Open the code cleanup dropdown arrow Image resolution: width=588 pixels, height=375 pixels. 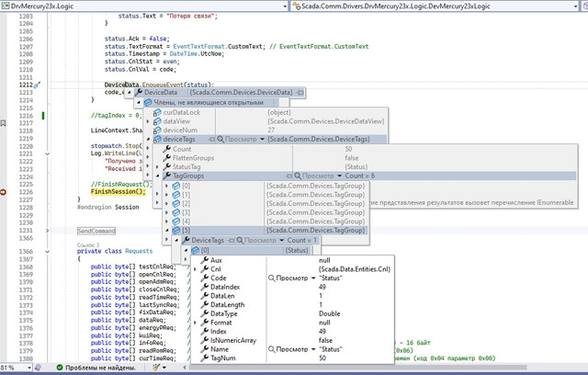164,368
